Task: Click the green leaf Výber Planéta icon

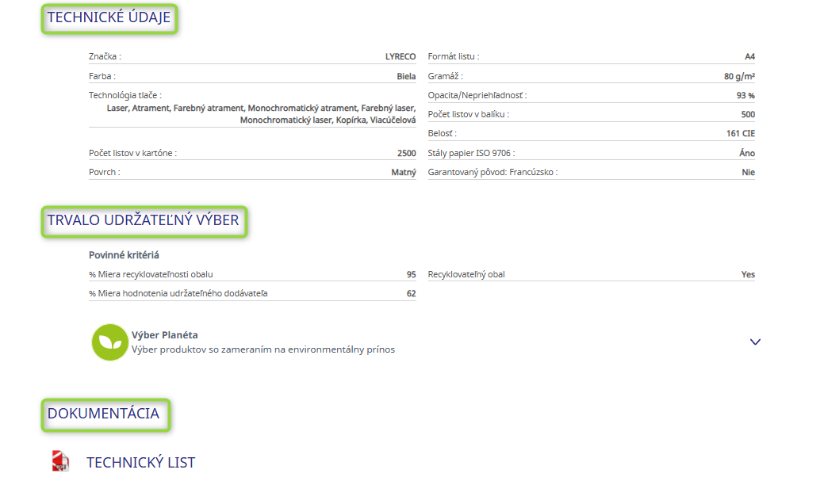Action: tap(109, 342)
